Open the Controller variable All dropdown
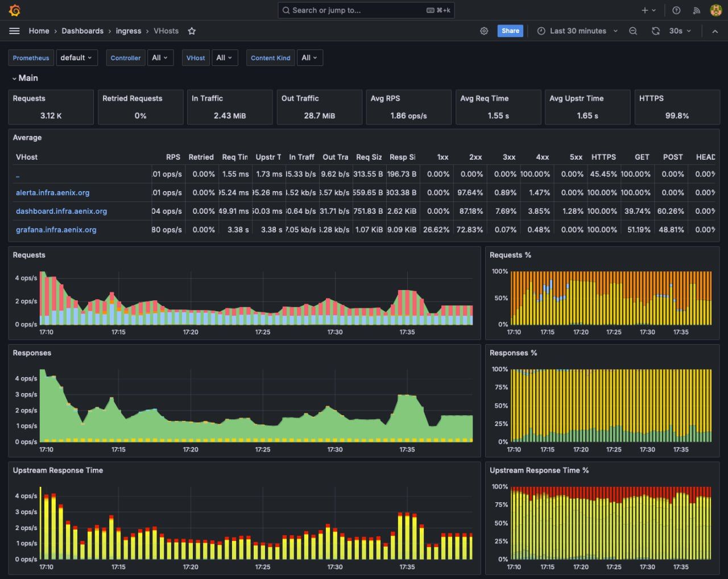Viewport: 728px width, 579px height. point(160,57)
